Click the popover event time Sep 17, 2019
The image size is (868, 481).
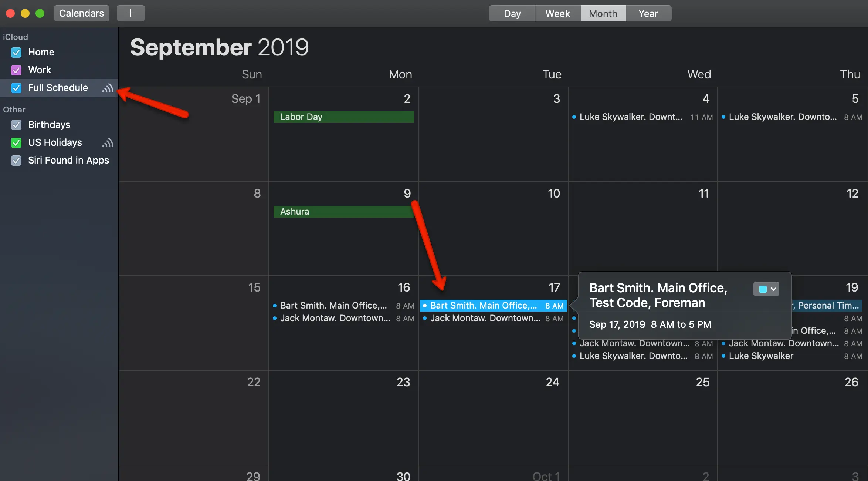pyautogui.click(x=617, y=324)
